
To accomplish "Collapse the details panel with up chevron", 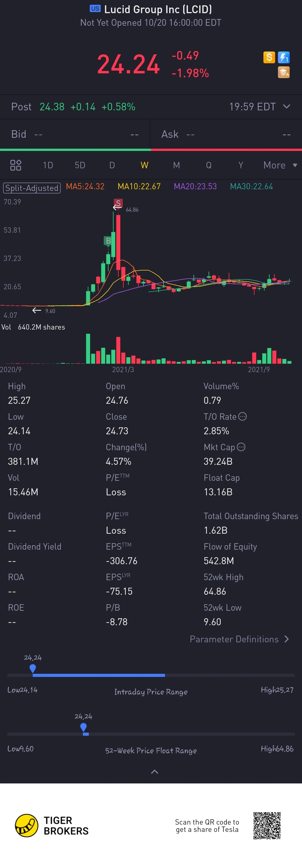I will coord(155,771).
